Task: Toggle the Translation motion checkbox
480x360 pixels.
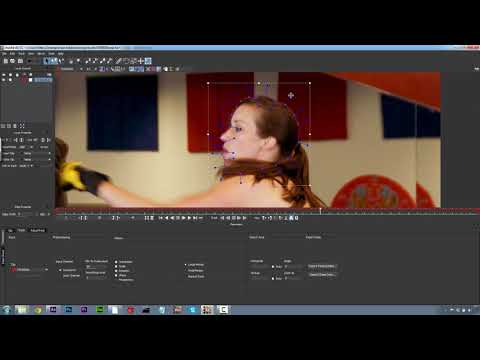Action: 116,262
